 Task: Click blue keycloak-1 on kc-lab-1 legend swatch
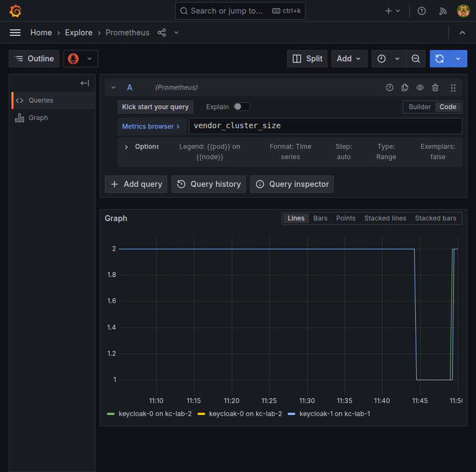point(291,414)
